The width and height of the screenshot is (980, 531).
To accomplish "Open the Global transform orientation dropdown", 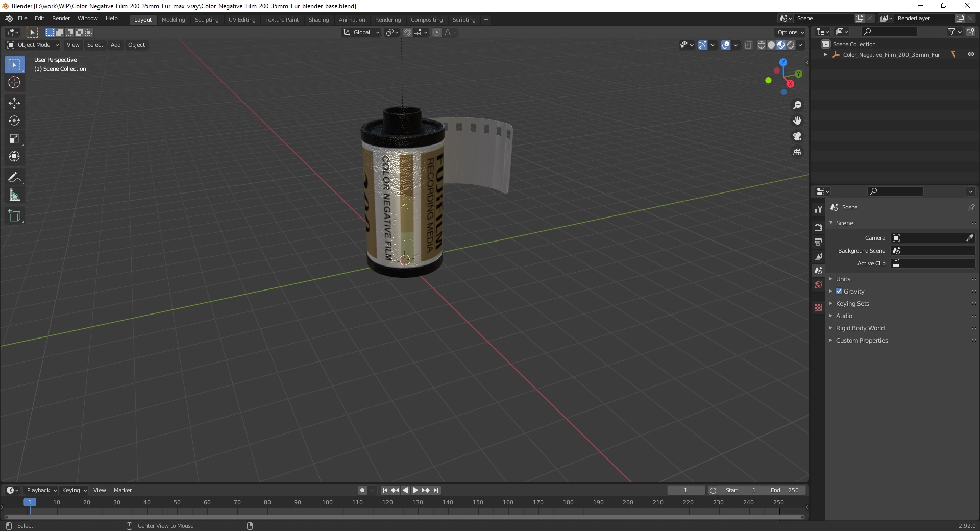I will click(361, 32).
